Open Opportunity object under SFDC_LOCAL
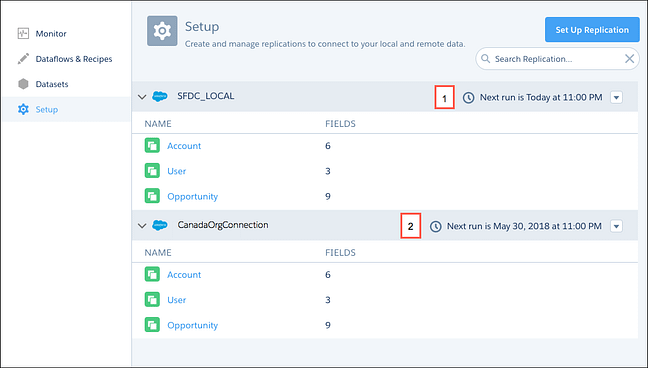Viewport: 648px width, 368px height. pyautogui.click(x=193, y=196)
